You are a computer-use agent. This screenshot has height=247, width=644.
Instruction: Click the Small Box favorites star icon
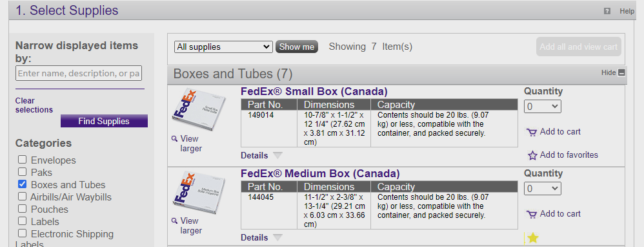532,155
